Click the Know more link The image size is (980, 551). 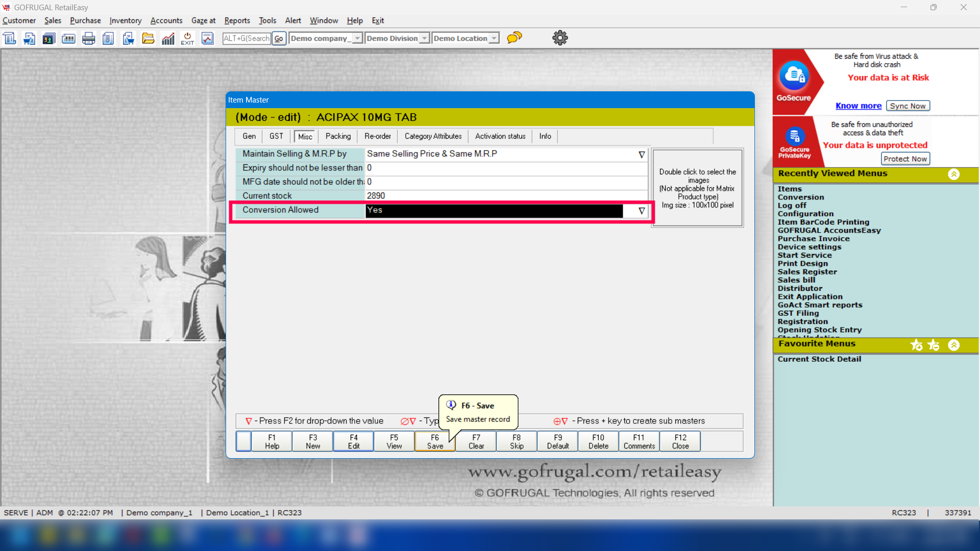pyautogui.click(x=858, y=106)
